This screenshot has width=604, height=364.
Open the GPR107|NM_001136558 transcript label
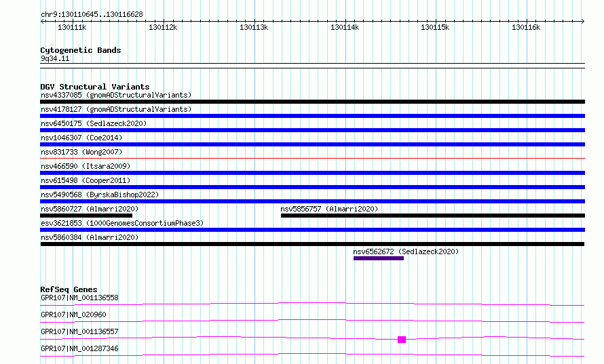79,298
